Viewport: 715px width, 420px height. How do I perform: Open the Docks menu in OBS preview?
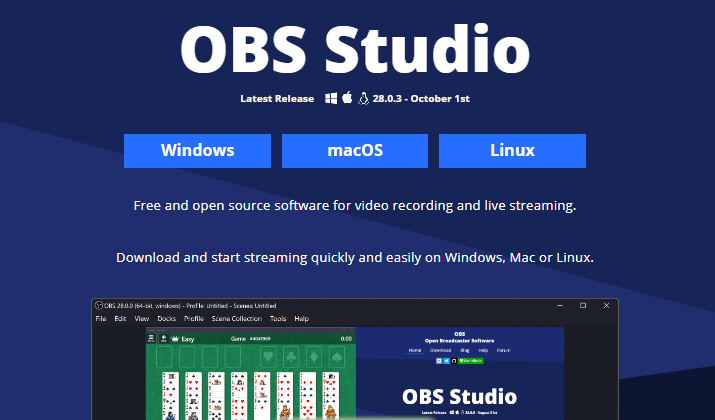click(166, 319)
